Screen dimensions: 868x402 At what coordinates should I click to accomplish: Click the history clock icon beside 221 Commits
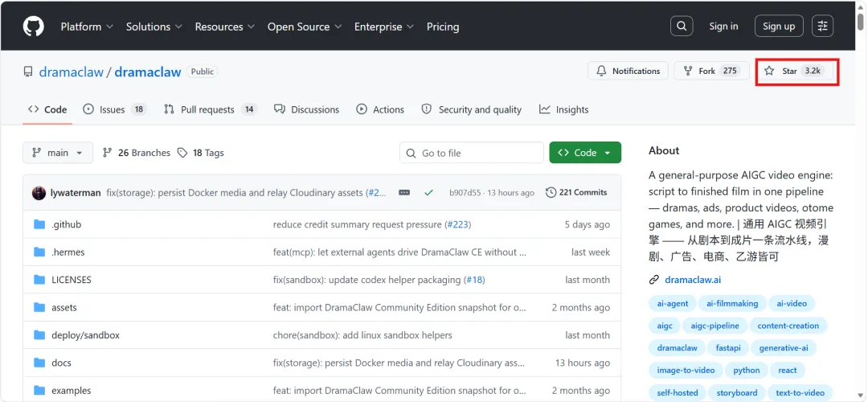[551, 193]
